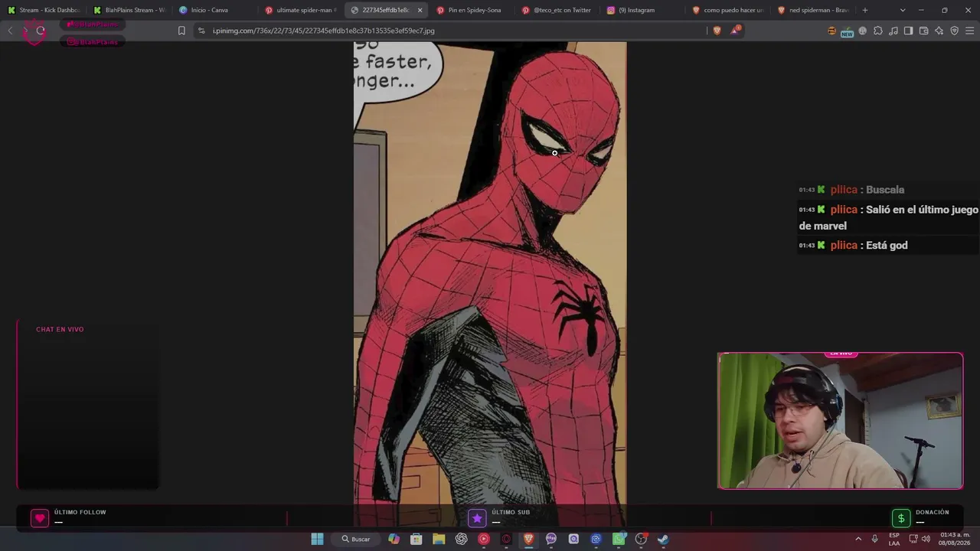Go back with the browser back arrow

point(10,31)
